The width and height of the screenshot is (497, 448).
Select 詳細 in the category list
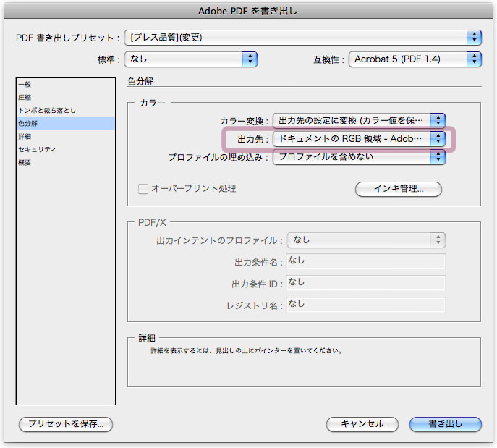pos(66,136)
